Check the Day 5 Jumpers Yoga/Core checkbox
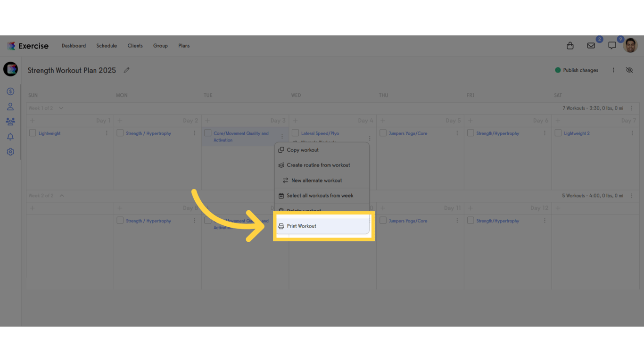This screenshot has width=644, height=362. (383, 133)
